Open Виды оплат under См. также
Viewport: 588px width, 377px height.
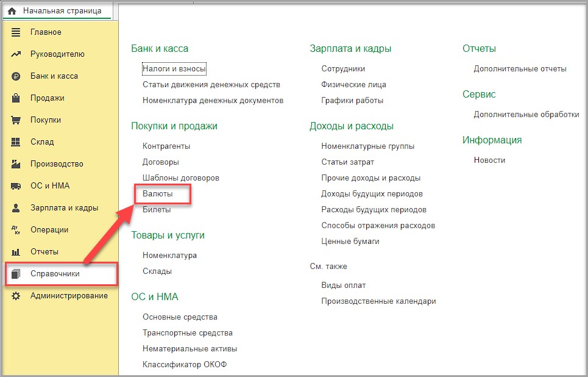[x=343, y=285]
